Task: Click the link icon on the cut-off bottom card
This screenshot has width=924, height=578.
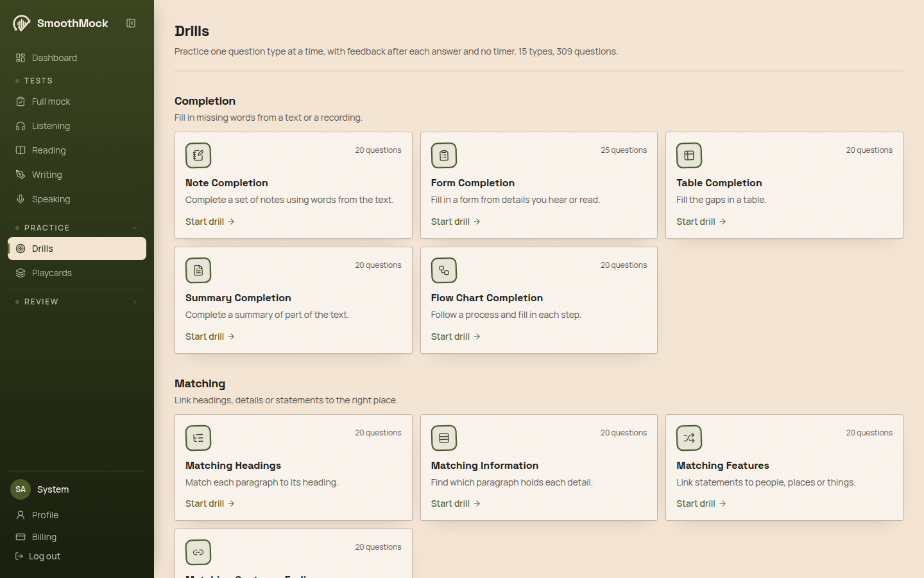Action: [198, 552]
